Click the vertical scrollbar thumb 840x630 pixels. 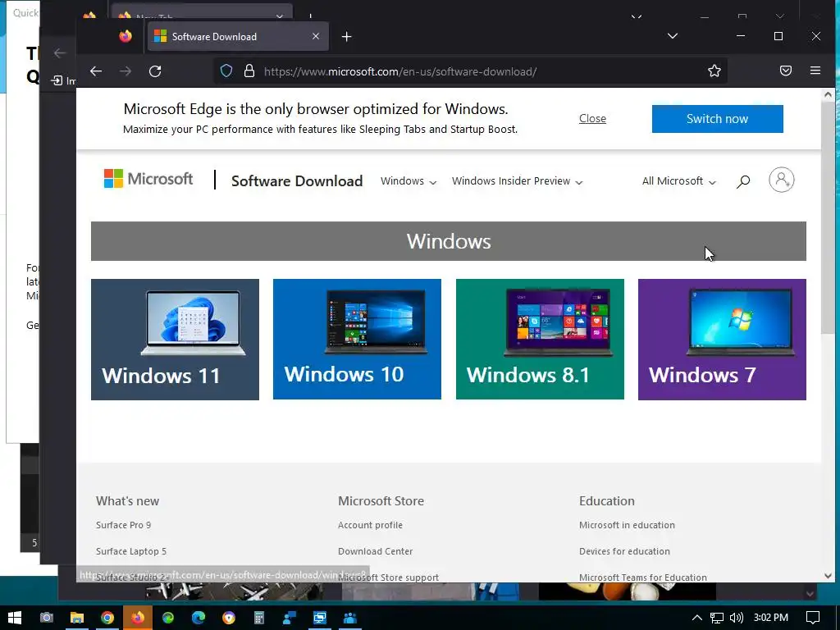(829, 217)
